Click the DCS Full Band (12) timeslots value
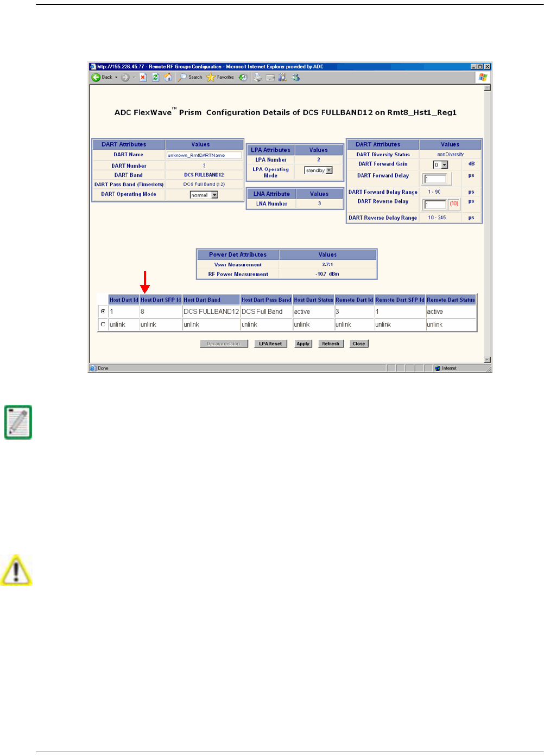544x756 pixels. point(204,185)
